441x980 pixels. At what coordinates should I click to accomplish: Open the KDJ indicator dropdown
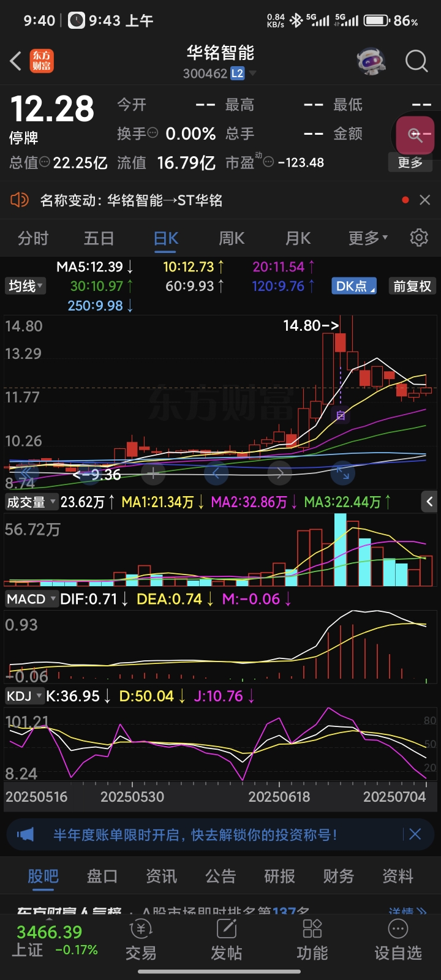[24, 696]
